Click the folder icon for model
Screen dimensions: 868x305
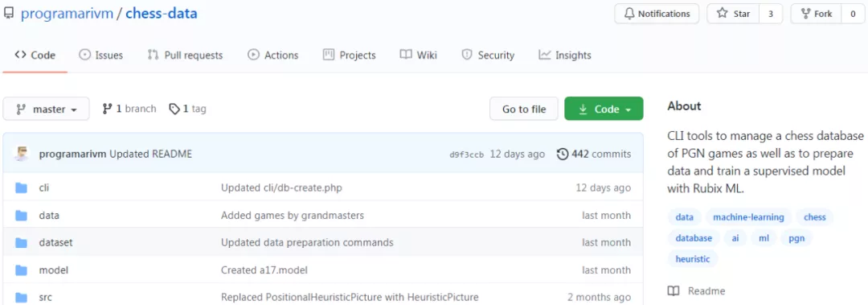(22, 270)
